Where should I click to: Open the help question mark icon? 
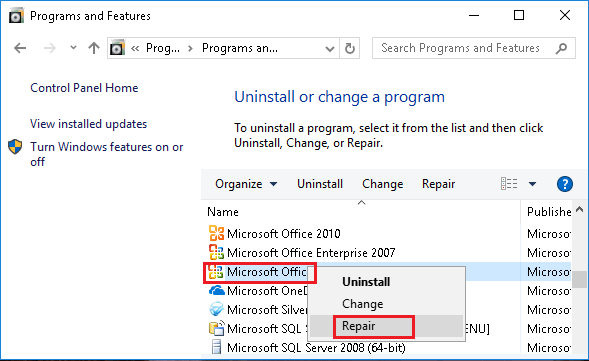[565, 184]
